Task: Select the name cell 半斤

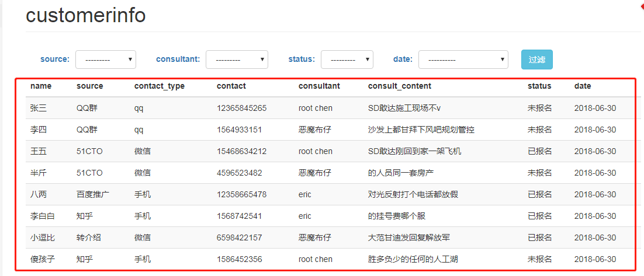Action: (39, 173)
